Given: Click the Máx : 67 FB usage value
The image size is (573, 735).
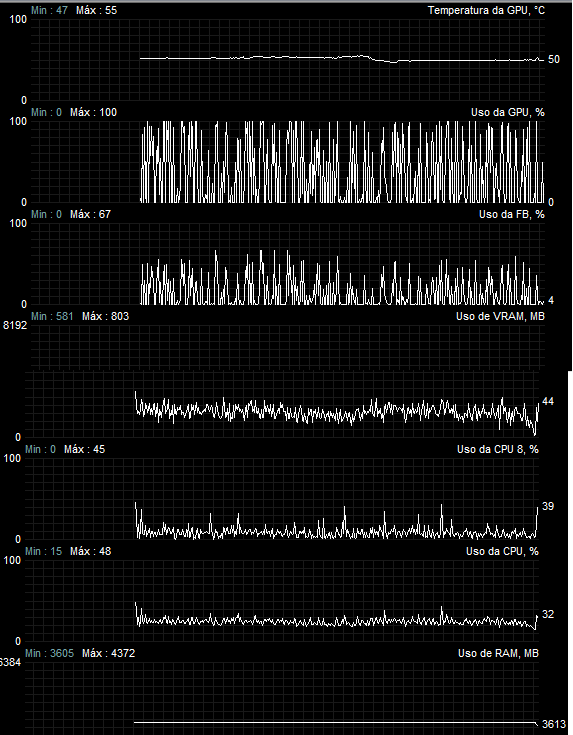Looking at the screenshot, I should coord(90,214).
